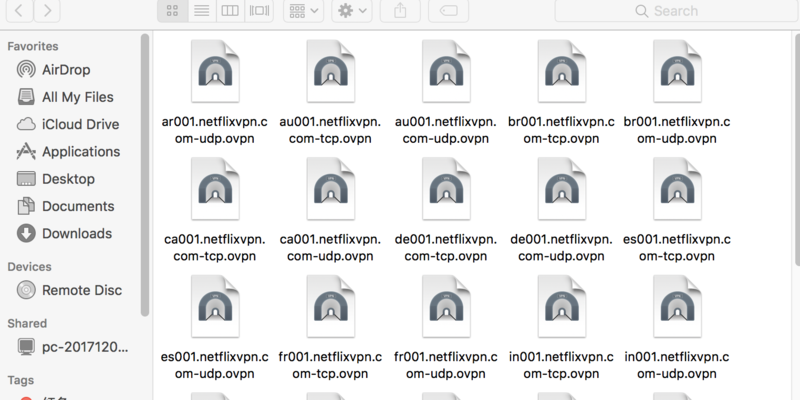
Task: Switch to list view
Action: [202, 11]
